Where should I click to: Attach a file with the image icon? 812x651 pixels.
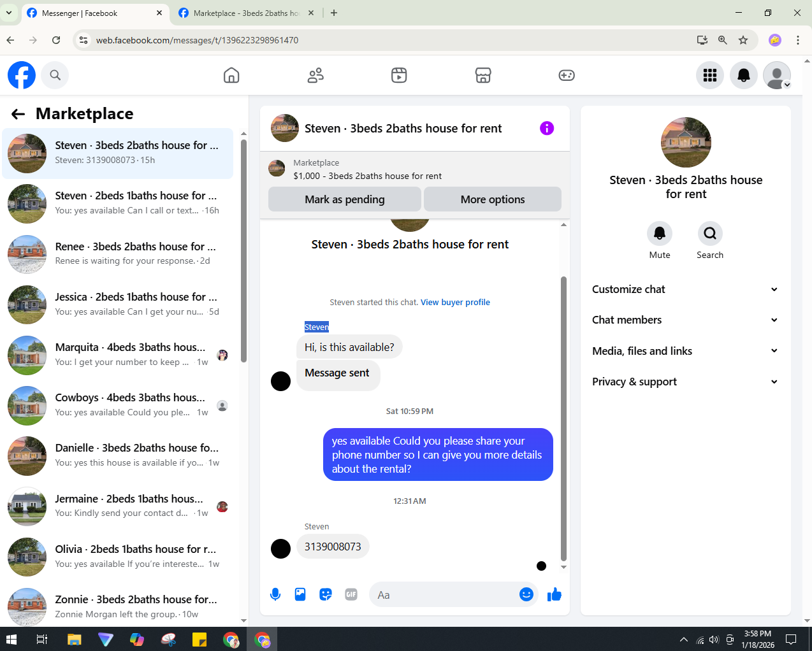click(x=300, y=594)
